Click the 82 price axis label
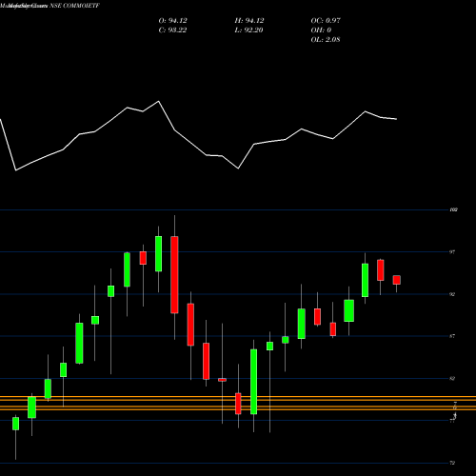Screen dimensions: 476x476 coord(452,378)
